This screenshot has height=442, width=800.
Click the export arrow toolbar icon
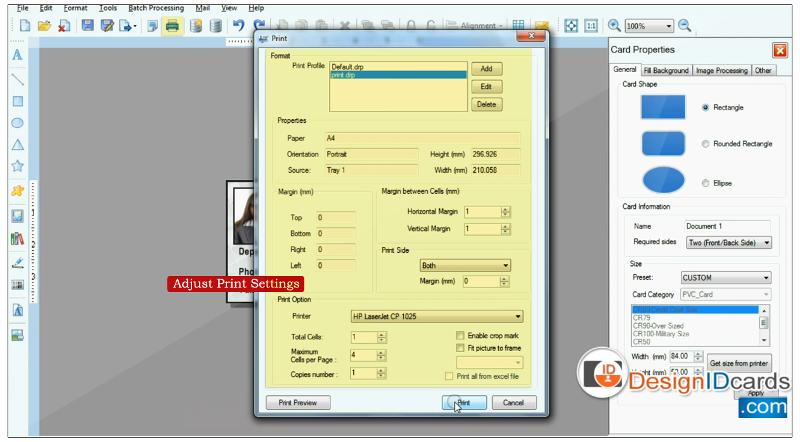click(x=127, y=26)
